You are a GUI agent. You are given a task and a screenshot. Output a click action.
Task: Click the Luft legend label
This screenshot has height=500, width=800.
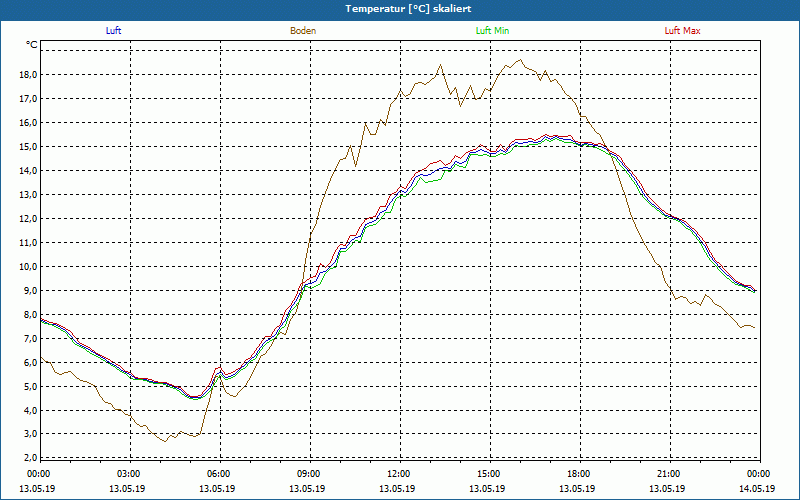click(113, 31)
